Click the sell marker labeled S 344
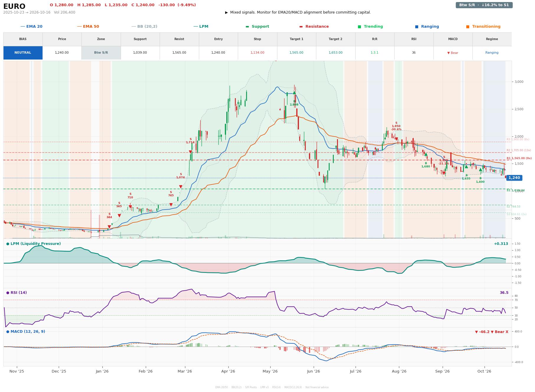 (x=109, y=227)
